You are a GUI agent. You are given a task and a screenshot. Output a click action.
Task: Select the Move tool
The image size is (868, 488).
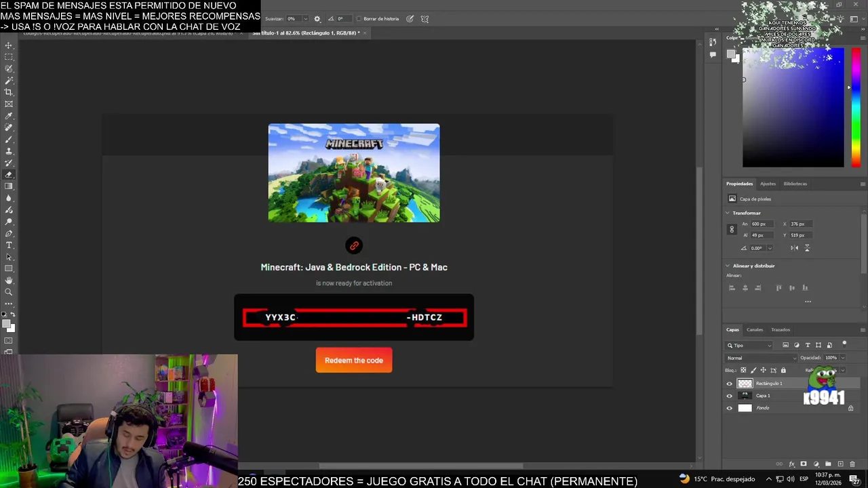(x=9, y=45)
